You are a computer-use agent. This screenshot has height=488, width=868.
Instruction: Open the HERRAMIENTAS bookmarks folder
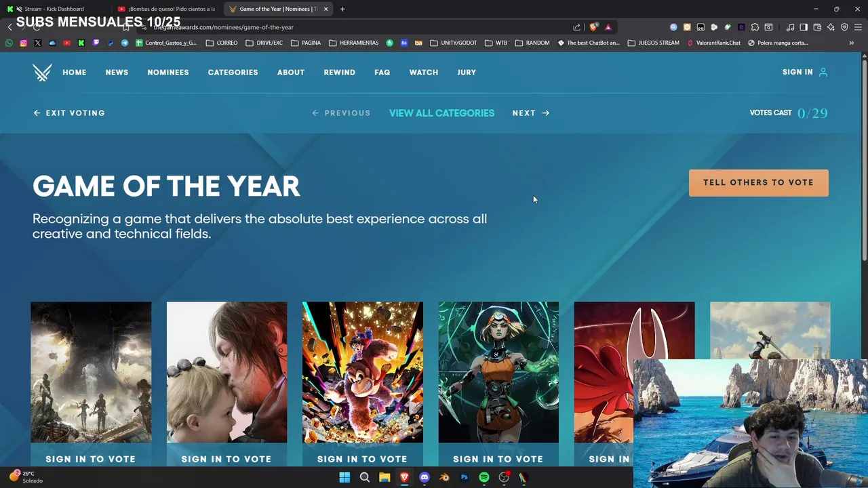pyautogui.click(x=354, y=43)
